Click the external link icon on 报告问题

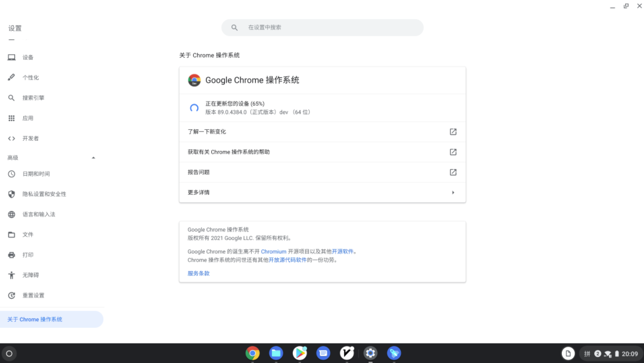point(453,172)
